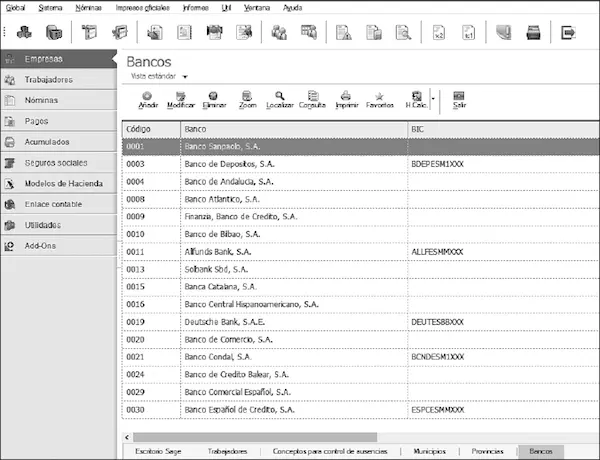Click the Modificar toolbar icon
Screen dimensions: 600x460
click(181, 98)
